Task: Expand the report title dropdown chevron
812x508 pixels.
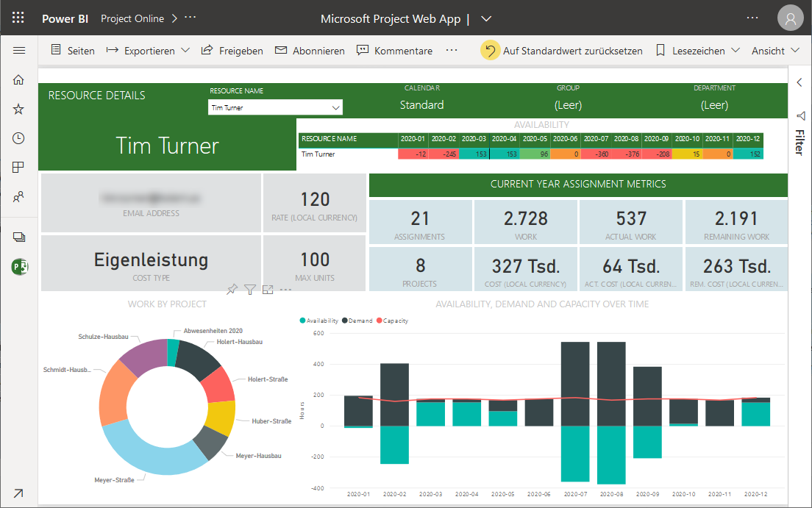Action: pyautogui.click(x=485, y=18)
